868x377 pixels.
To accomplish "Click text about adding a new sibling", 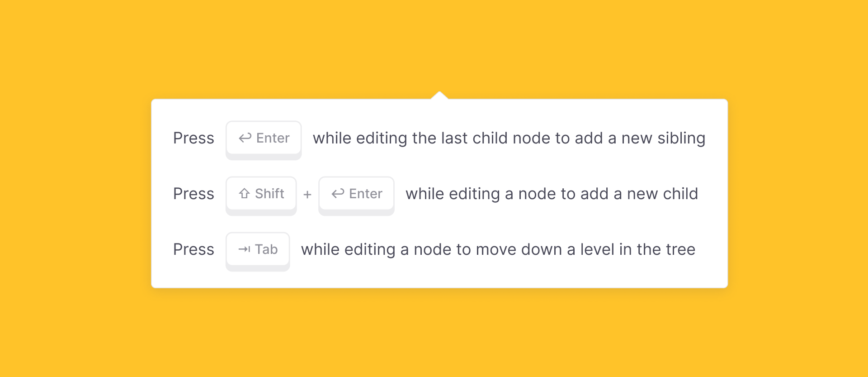I will coord(509,138).
